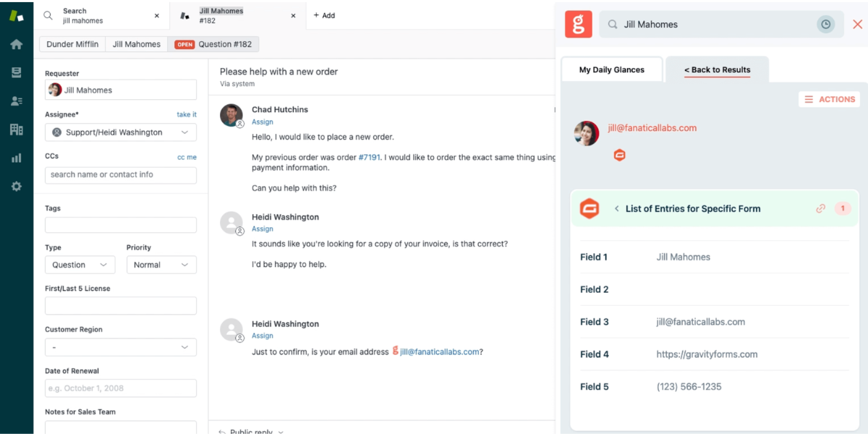Image resolution: width=868 pixels, height=434 pixels.
Task: Open Question #182 breadcrumb tab
Action: (x=213, y=44)
